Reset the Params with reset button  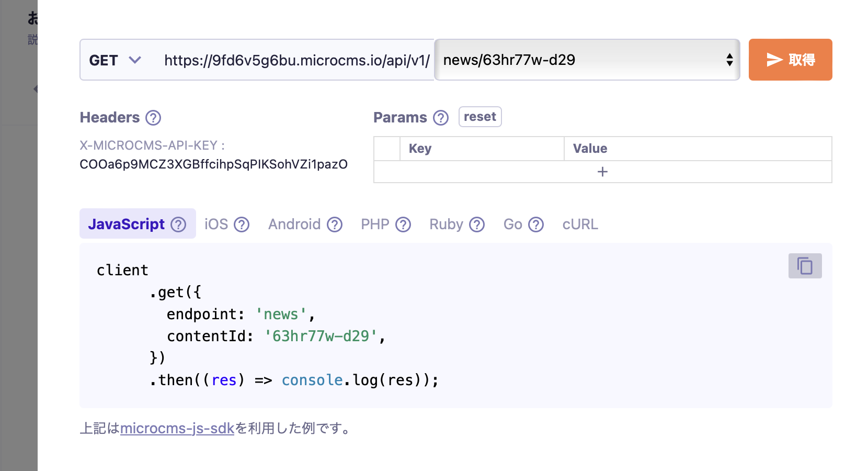tap(479, 117)
